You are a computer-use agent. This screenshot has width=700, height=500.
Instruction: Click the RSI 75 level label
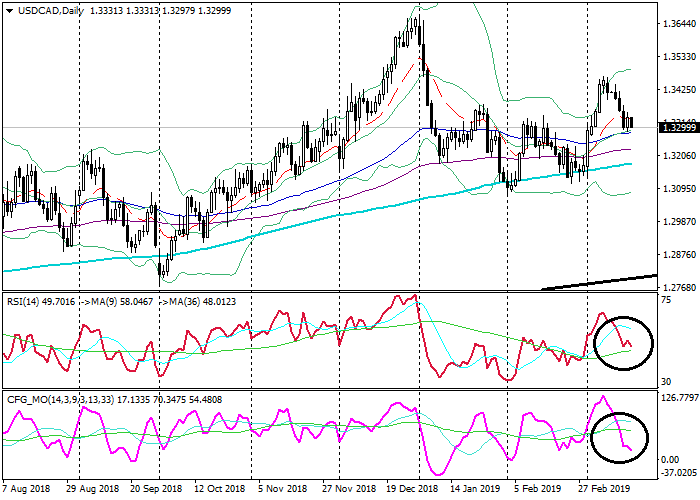click(666, 300)
